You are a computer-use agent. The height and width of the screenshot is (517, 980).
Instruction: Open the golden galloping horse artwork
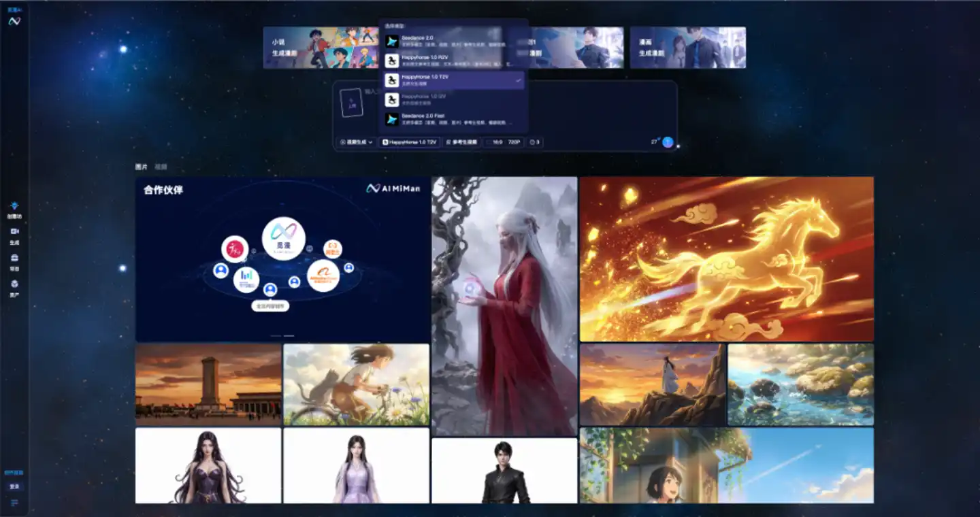point(726,259)
